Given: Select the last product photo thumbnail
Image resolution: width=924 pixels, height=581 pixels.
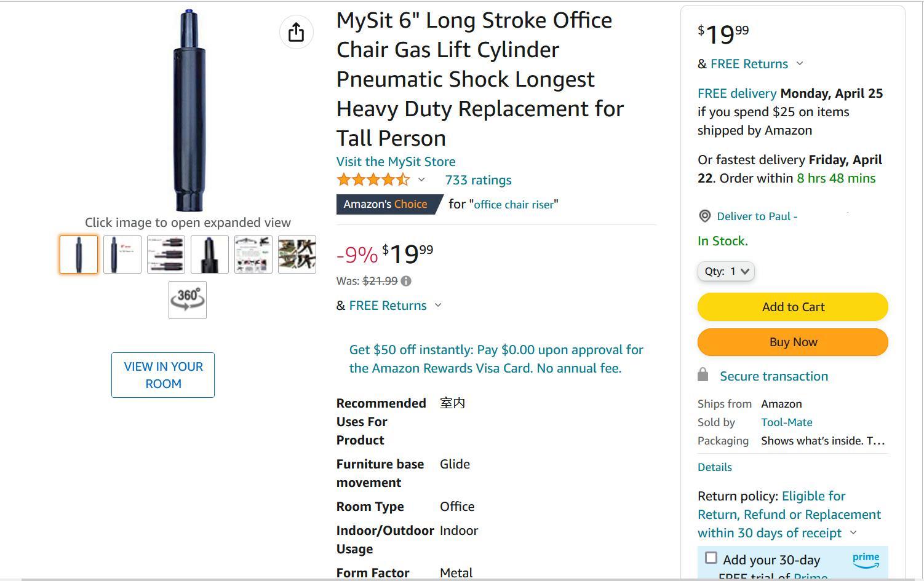Looking at the screenshot, I should tap(297, 255).
